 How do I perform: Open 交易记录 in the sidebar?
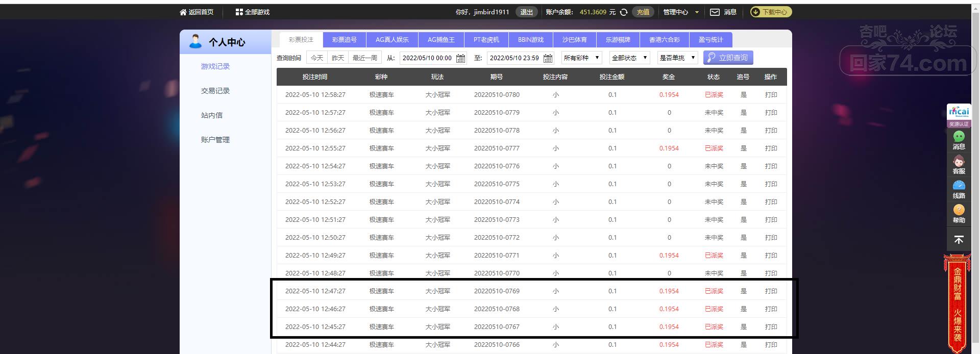(x=215, y=91)
